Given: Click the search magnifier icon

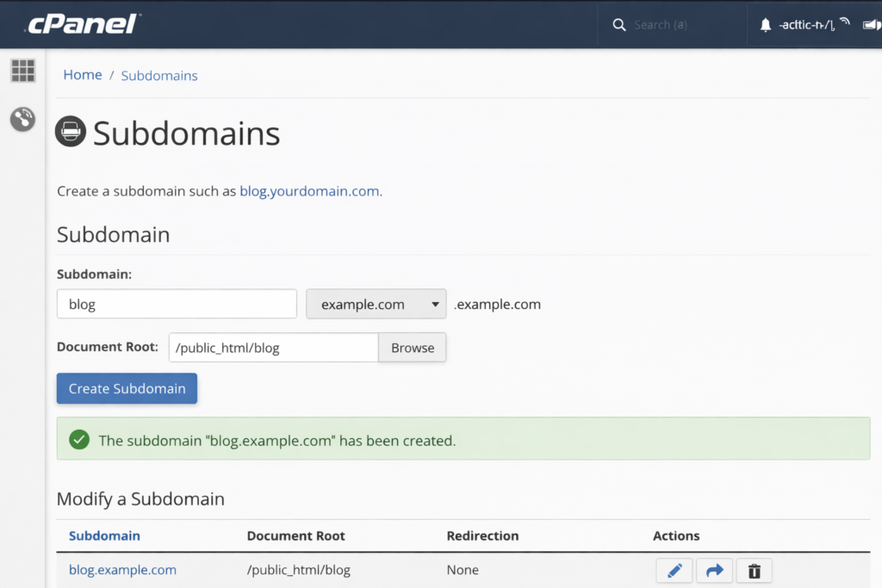Looking at the screenshot, I should (619, 24).
